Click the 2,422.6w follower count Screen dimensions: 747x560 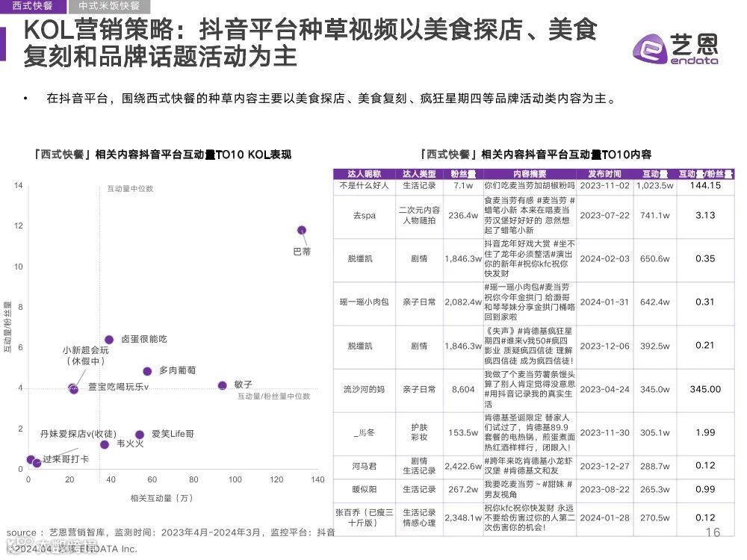(x=463, y=467)
